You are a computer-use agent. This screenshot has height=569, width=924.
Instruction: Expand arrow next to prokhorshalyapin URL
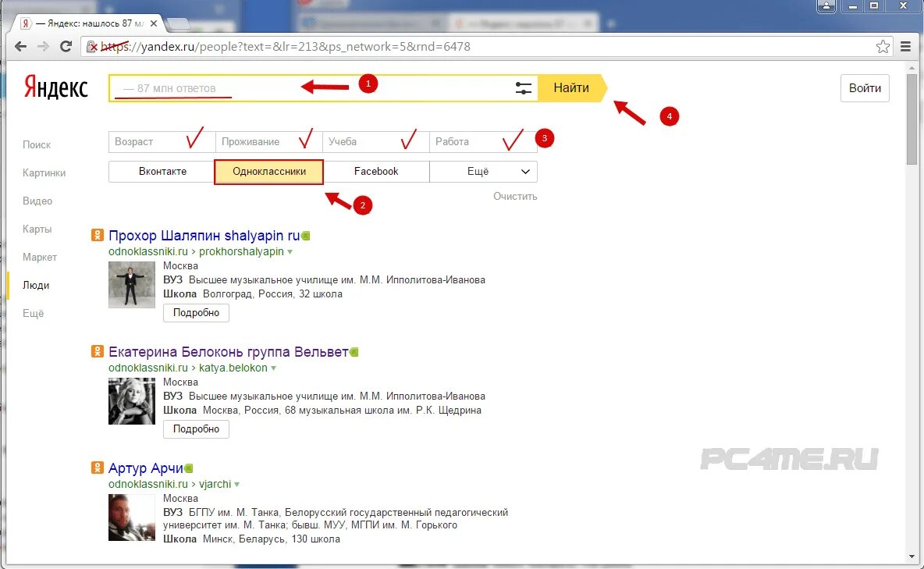pos(290,252)
